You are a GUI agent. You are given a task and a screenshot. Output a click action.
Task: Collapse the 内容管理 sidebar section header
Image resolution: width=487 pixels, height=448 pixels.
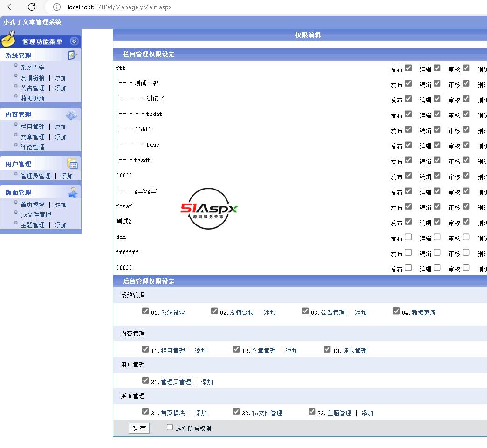pos(19,115)
